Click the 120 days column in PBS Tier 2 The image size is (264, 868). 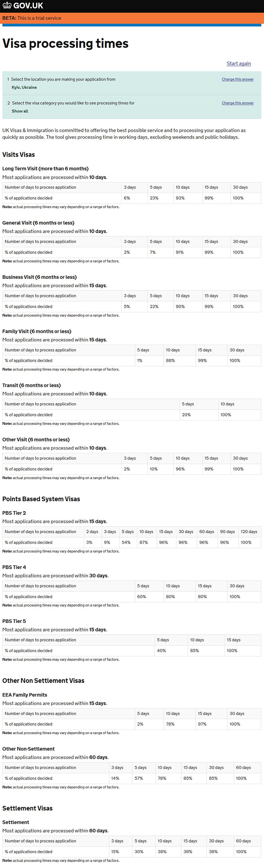click(249, 532)
